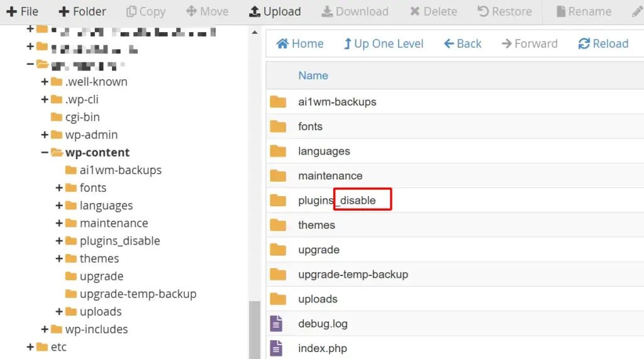Reload the file listing

tap(603, 43)
